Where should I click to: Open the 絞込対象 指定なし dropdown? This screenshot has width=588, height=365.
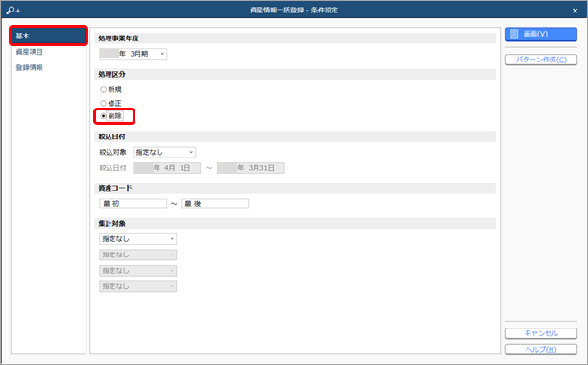click(164, 152)
